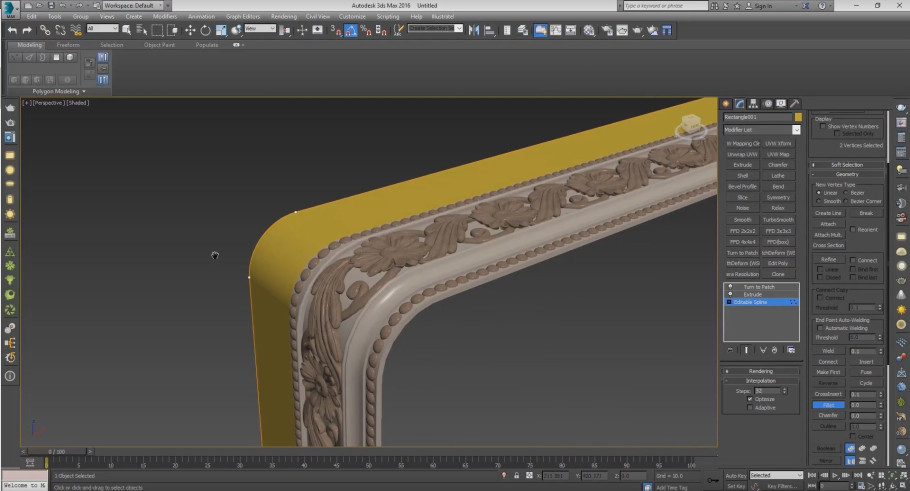Open the Render Setup teapot icon
This screenshot has width=910, height=491.
[x=606, y=30]
